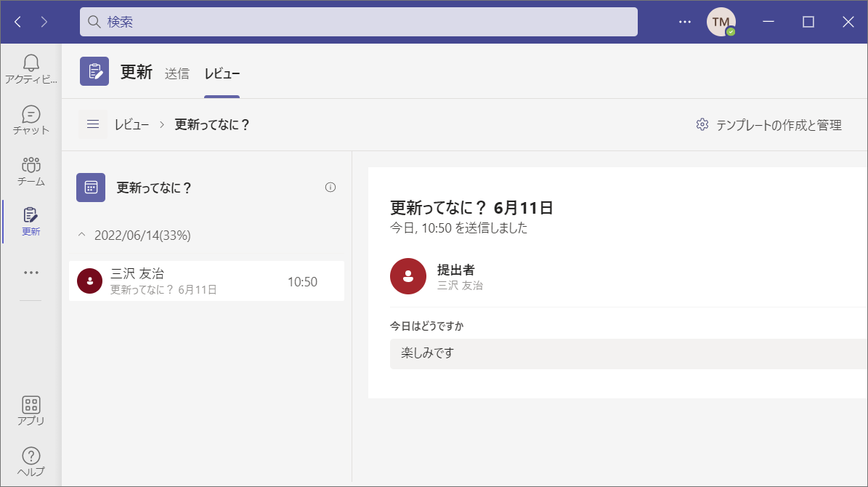Screen dimensions: 868x487
Task: Show more apps with sidebar ellipsis
Action: [x=31, y=273]
